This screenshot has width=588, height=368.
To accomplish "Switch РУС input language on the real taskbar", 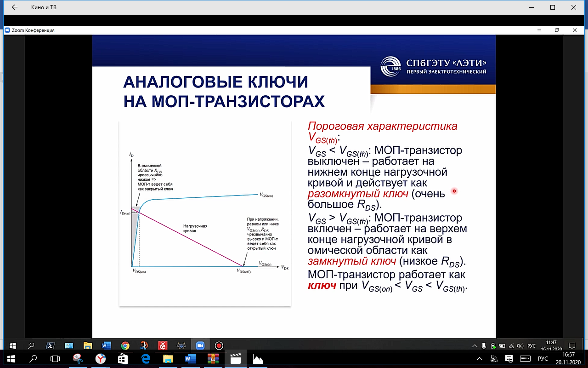I will point(543,358).
